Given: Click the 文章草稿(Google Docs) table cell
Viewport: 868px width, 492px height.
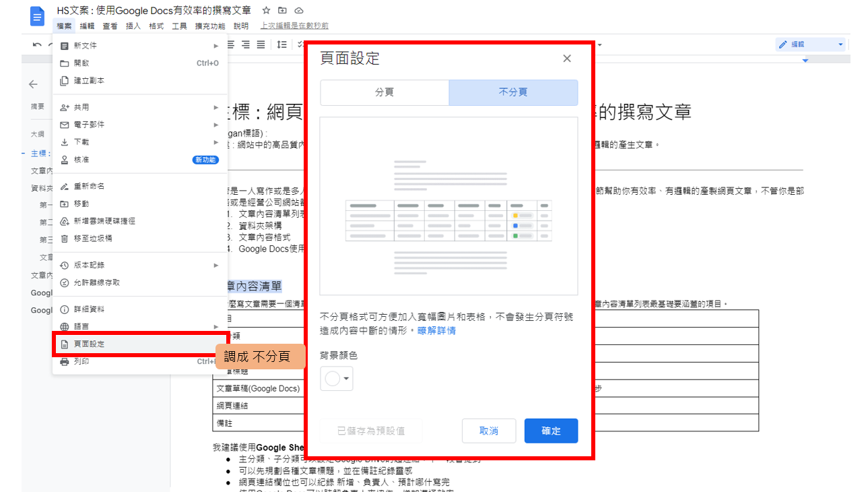Looking at the screenshot, I should coord(258,388).
